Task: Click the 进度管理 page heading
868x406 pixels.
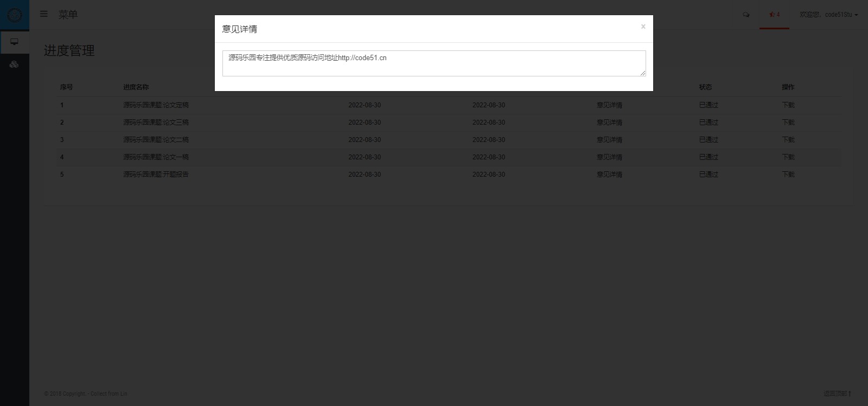Action: click(69, 51)
